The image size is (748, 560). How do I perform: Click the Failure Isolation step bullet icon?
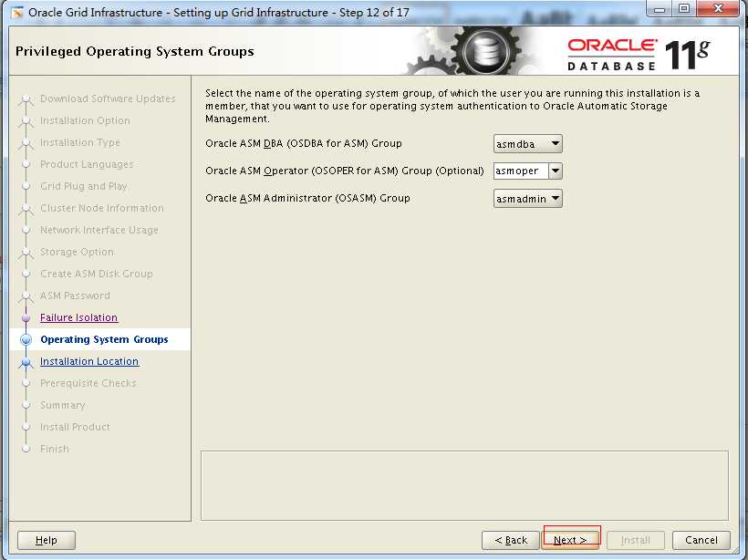tap(26, 318)
